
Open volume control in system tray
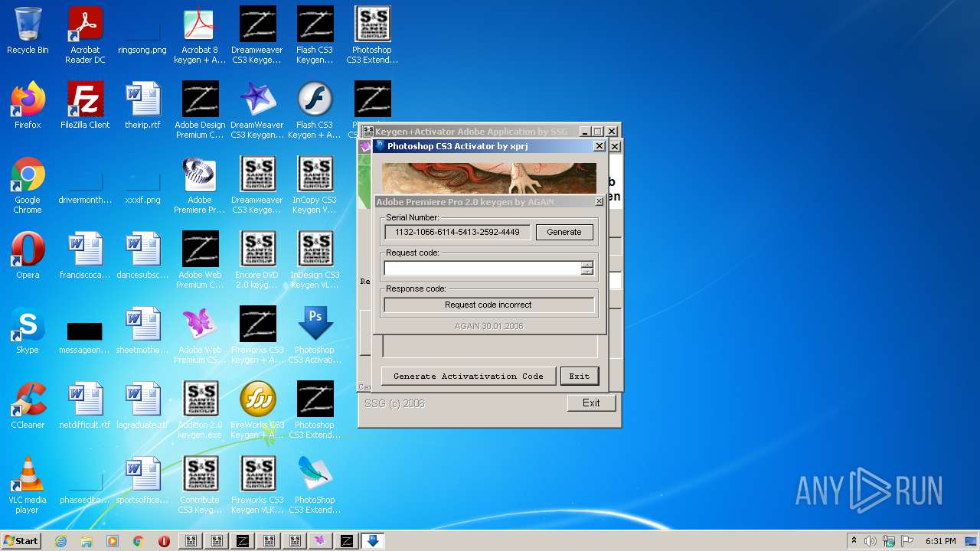pyautogui.click(x=871, y=541)
